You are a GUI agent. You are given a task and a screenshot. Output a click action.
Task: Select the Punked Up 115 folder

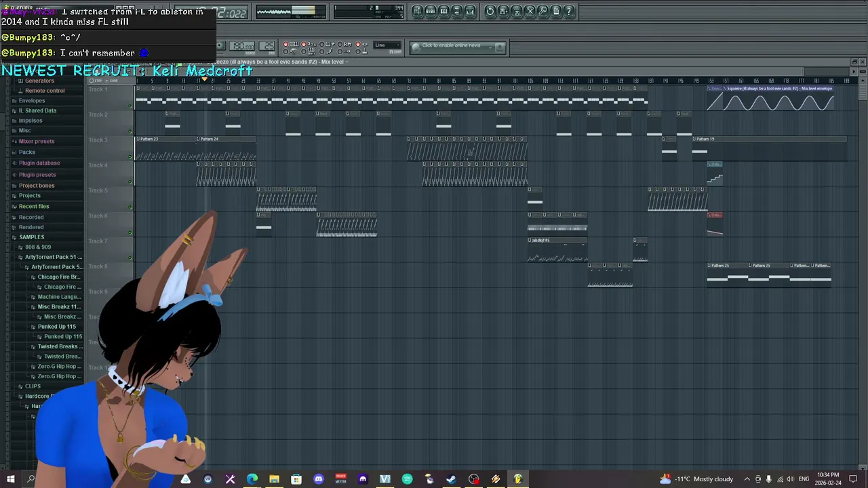pos(57,327)
